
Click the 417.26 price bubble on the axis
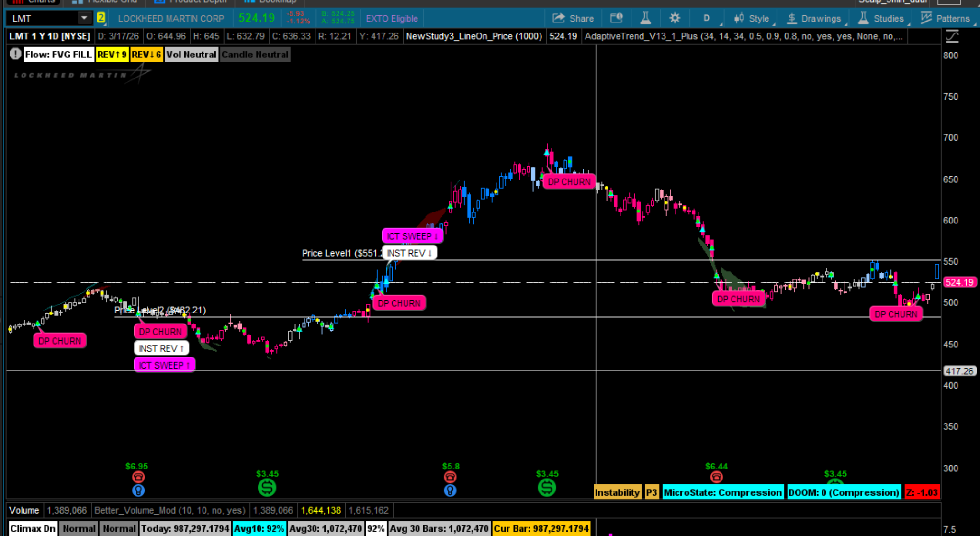point(959,371)
